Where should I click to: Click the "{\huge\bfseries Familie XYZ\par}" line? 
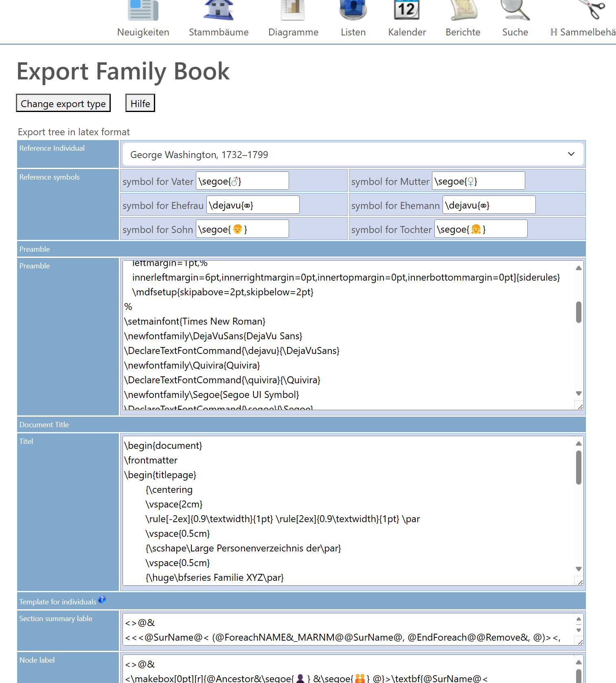[215, 578]
